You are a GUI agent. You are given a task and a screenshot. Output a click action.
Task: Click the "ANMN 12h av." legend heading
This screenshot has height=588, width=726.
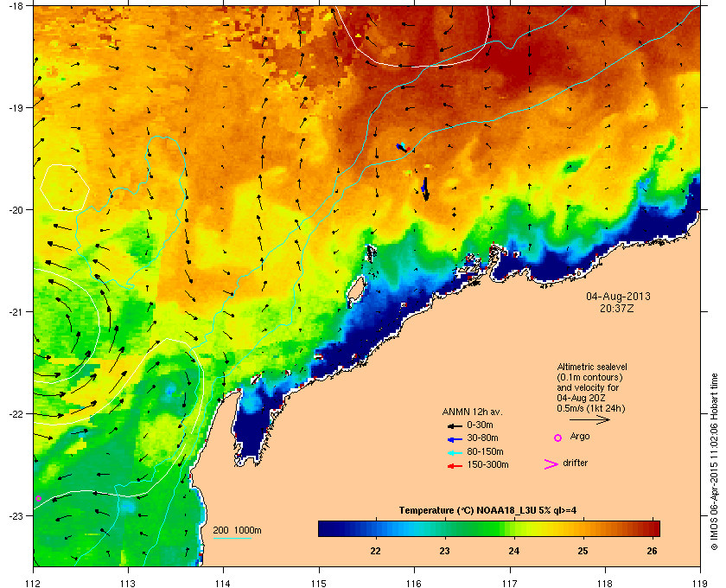pyautogui.click(x=472, y=412)
